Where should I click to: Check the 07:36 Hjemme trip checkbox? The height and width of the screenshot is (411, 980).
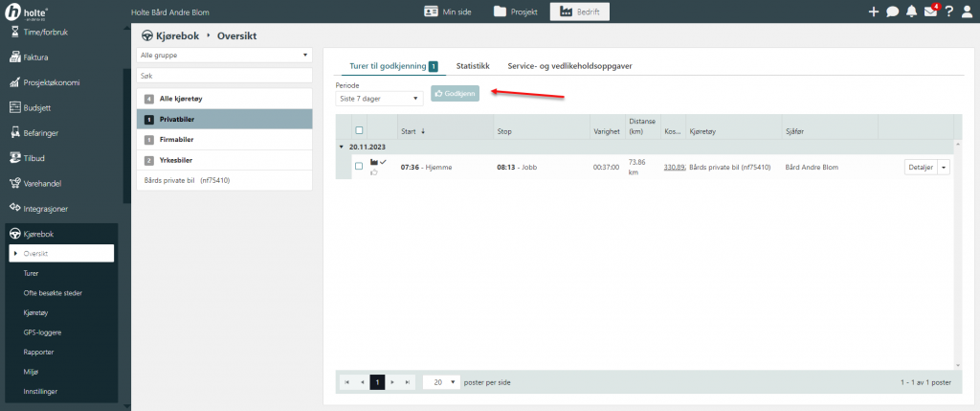pyautogui.click(x=359, y=167)
